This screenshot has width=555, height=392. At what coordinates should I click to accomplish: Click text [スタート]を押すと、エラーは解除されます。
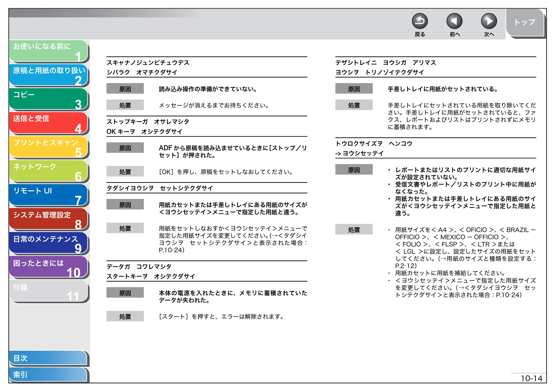(x=221, y=317)
